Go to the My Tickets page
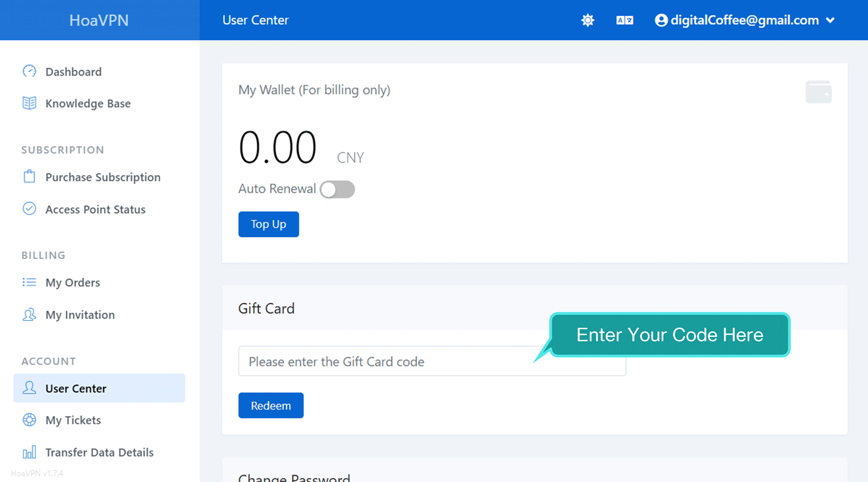 (x=73, y=420)
